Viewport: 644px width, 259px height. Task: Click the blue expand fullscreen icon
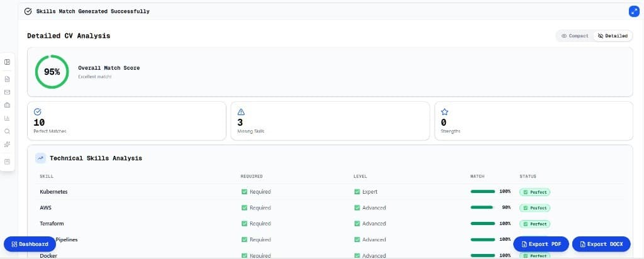[x=634, y=11]
